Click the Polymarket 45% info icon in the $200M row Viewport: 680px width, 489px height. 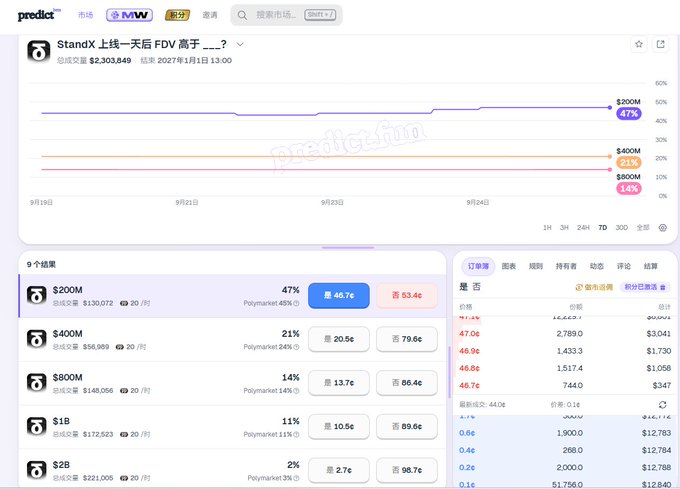point(297,303)
